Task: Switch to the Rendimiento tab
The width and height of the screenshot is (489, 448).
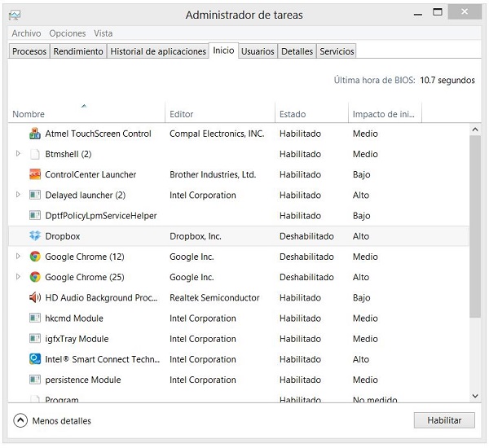Action: click(78, 51)
